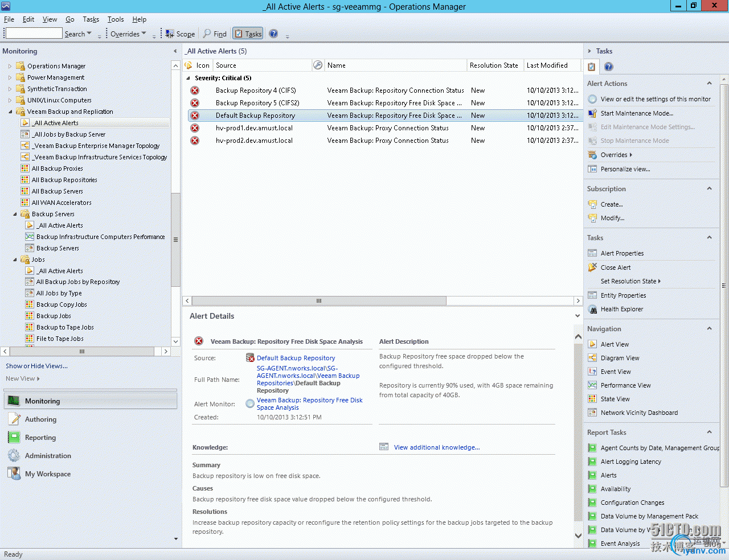The height and width of the screenshot is (560, 729).
Task: Click the Close Alert task icon
Action: point(592,267)
